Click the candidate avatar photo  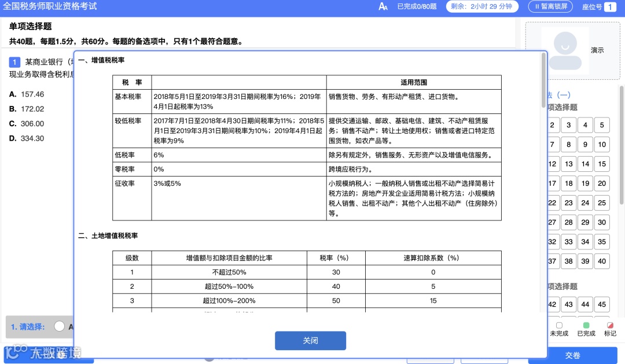click(565, 50)
